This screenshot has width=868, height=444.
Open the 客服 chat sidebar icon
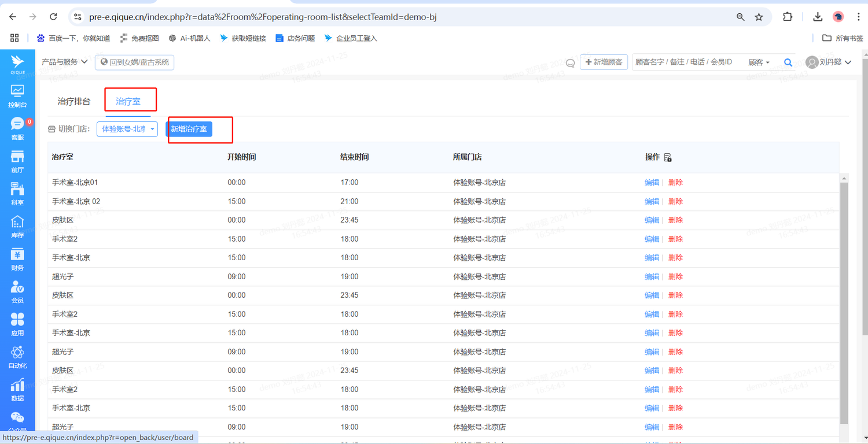pyautogui.click(x=17, y=128)
